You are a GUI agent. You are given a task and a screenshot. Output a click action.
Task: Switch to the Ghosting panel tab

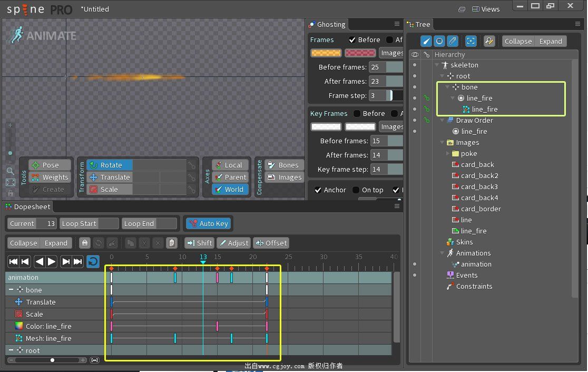click(327, 24)
